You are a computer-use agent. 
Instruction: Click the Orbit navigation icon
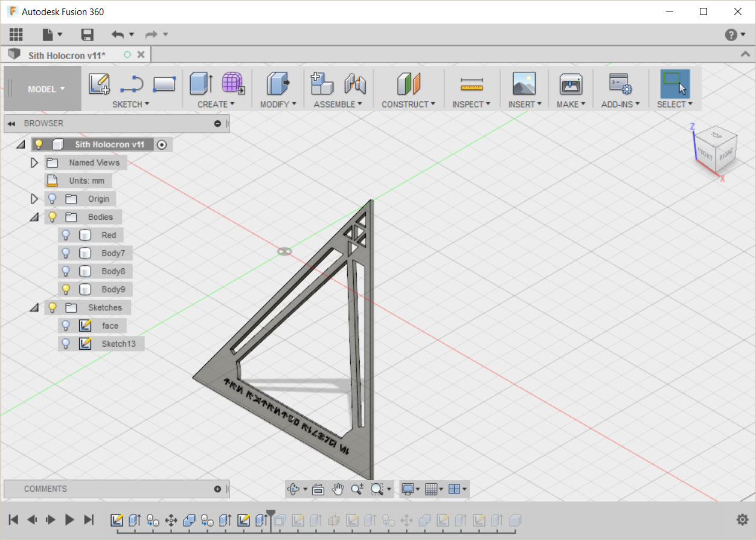(294, 489)
